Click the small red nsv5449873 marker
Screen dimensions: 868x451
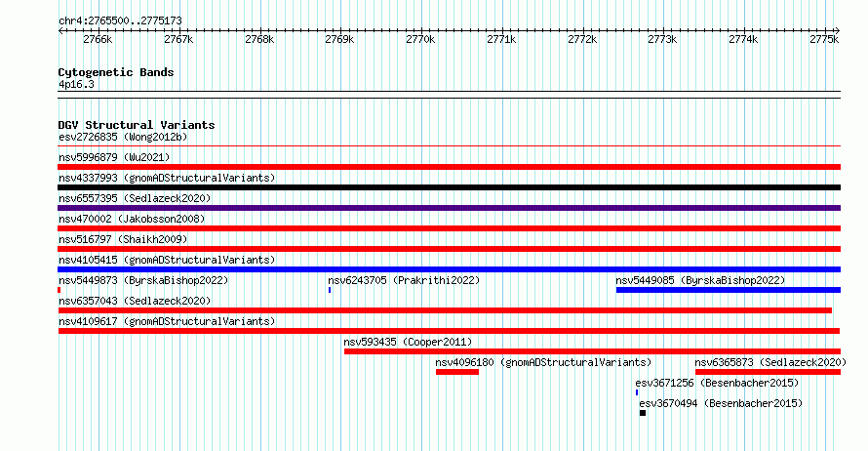59,290
